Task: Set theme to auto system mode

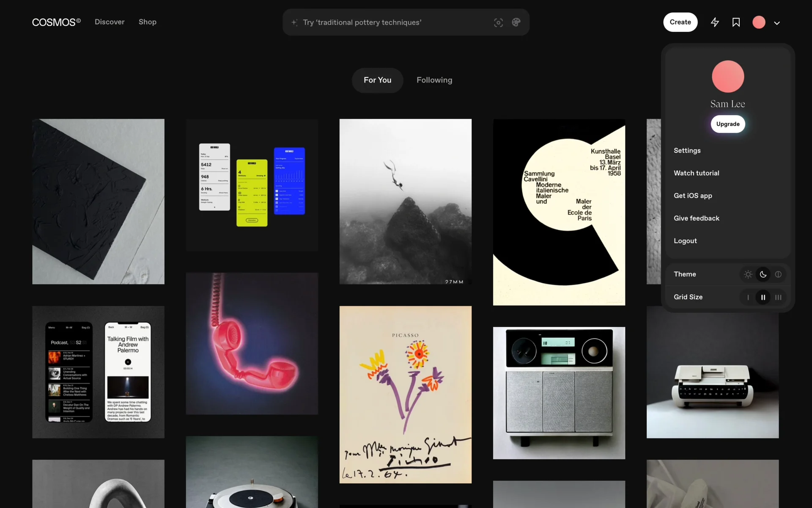Action: tap(778, 274)
